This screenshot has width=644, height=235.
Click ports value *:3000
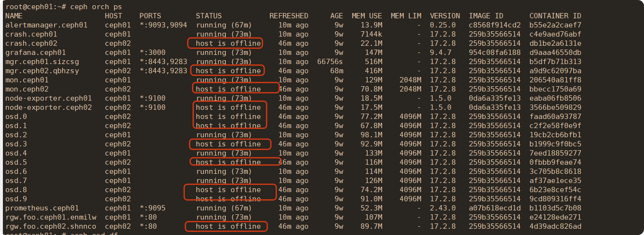pos(153,52)
